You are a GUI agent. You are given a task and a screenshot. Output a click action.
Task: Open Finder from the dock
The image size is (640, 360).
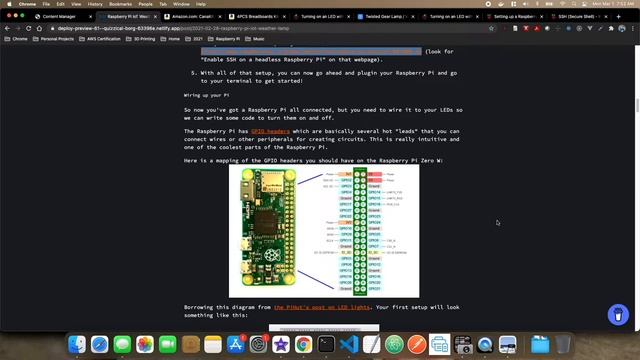tap(77, 344)
